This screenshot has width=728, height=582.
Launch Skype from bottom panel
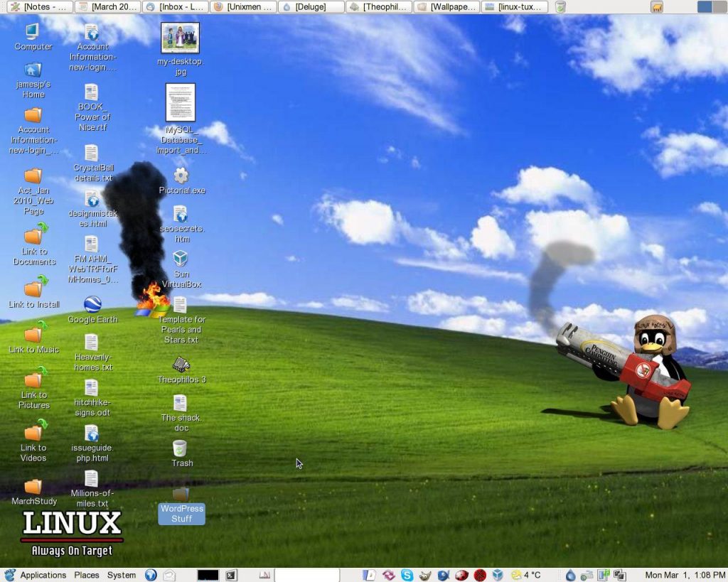pyautogui.click(x=407, y=575)
